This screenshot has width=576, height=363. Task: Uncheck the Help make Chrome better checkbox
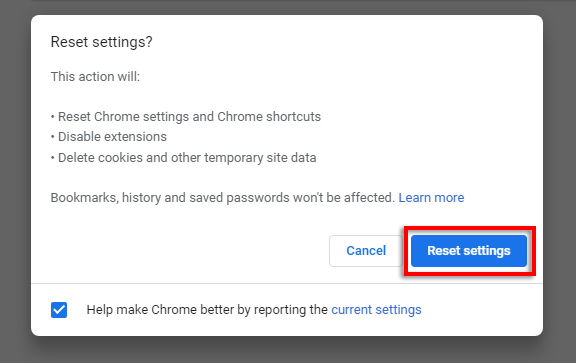point(59,310)
